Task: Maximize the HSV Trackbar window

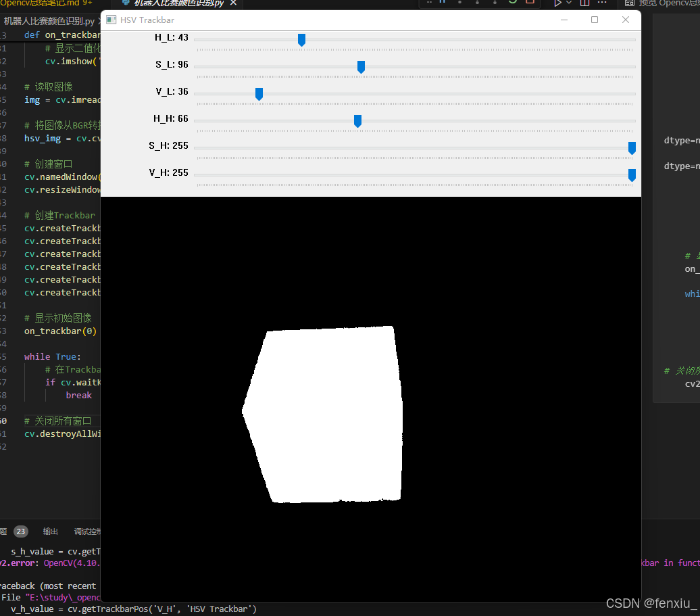Action: tap(595, 20)
